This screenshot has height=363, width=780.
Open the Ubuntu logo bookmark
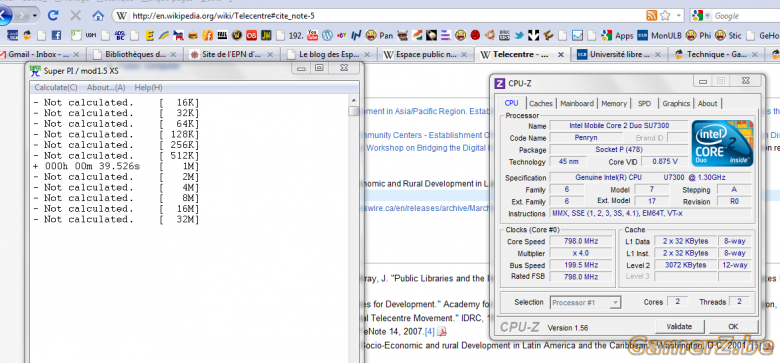point(489,35)
